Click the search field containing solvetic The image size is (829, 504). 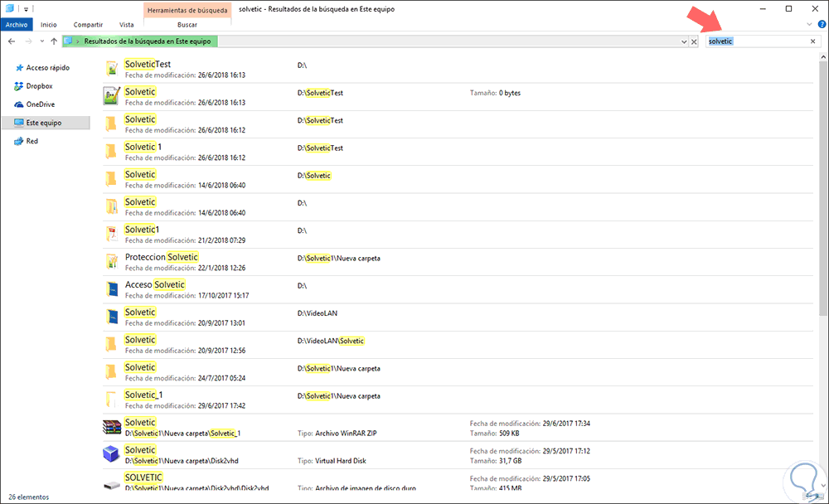pyautogui.click(x=754, y=41)
